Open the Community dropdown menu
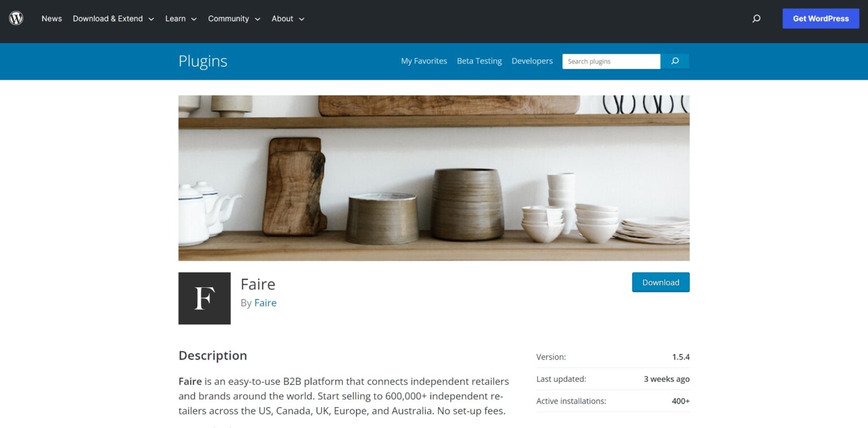 234,19
